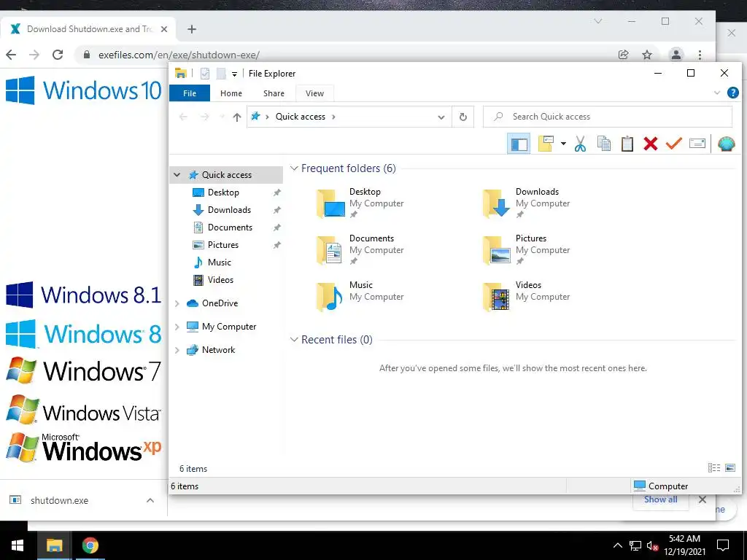
Task: Unpin Pictures using its sidebar pin icon
Action: [x=276, y=245]
